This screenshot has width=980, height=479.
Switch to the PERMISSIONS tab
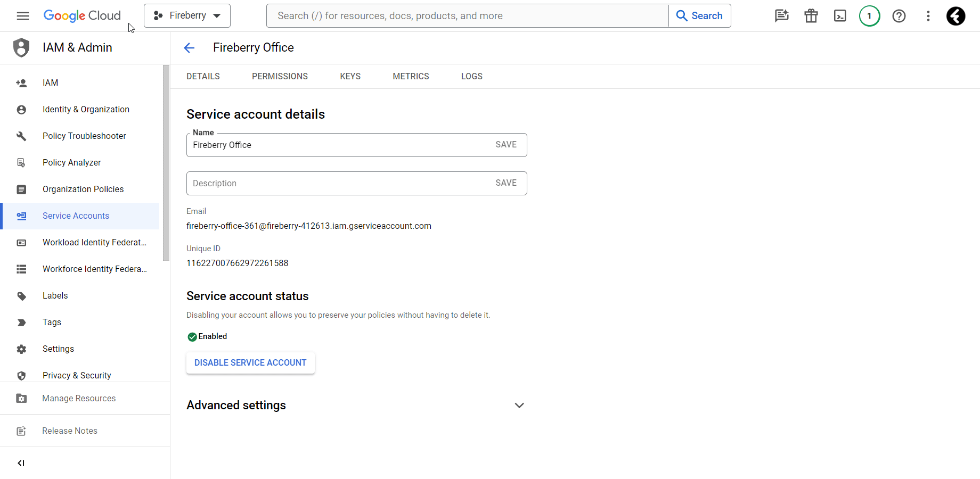tap(280, 76)
